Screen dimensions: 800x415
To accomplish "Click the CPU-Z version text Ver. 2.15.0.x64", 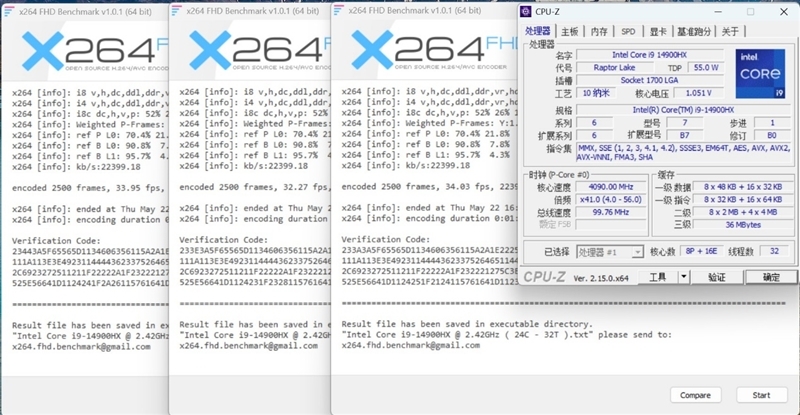I will pyautogui.click(x=601, y=278).
